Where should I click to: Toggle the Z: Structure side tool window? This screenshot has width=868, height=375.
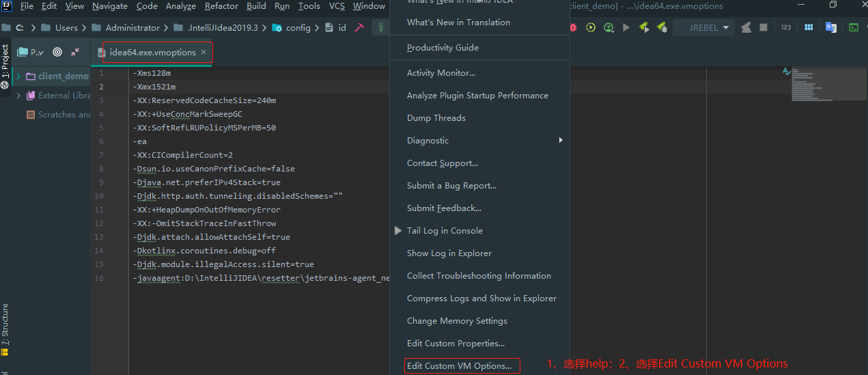5,329
